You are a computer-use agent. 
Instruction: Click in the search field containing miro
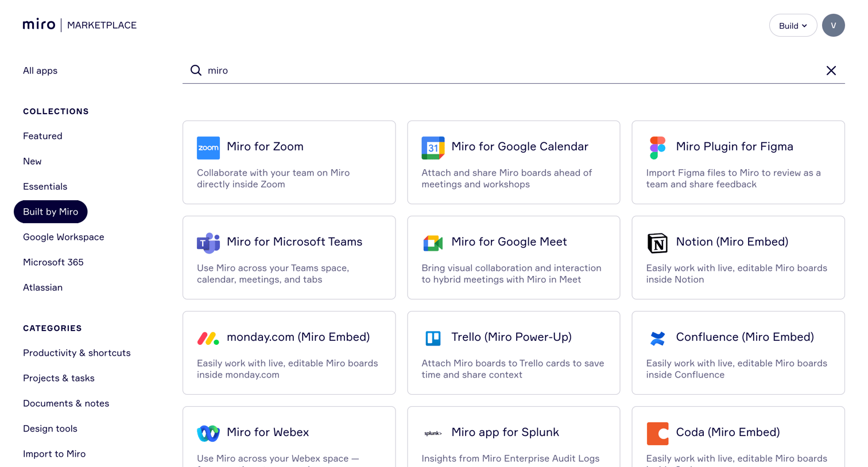pos(514,70)
